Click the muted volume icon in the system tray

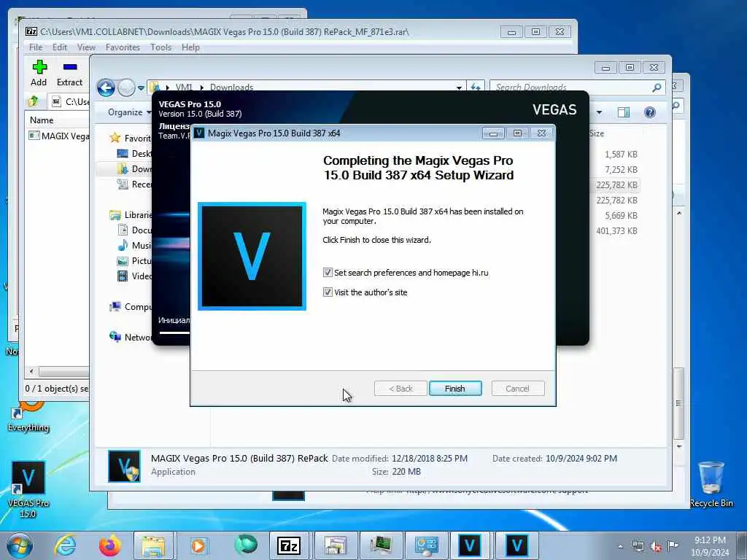656,547
